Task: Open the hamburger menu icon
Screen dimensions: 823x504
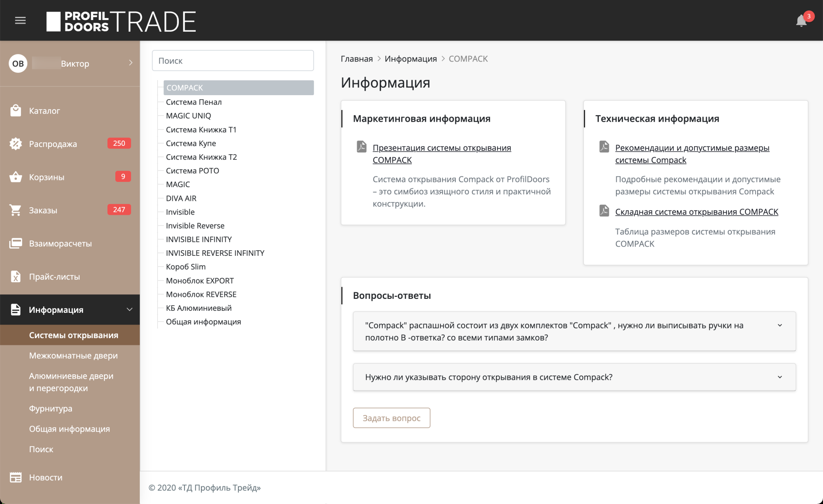Action: tap(20, 20)
